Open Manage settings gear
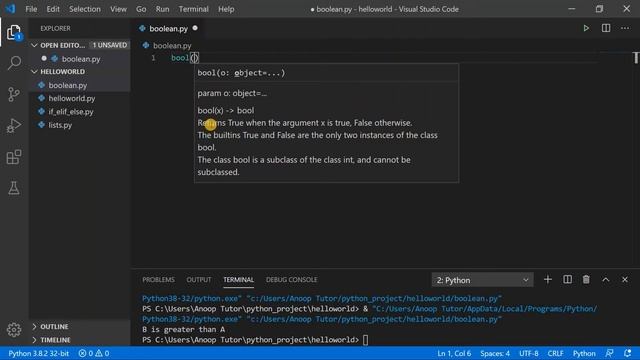The image size is (640, 360). [14, 329]
